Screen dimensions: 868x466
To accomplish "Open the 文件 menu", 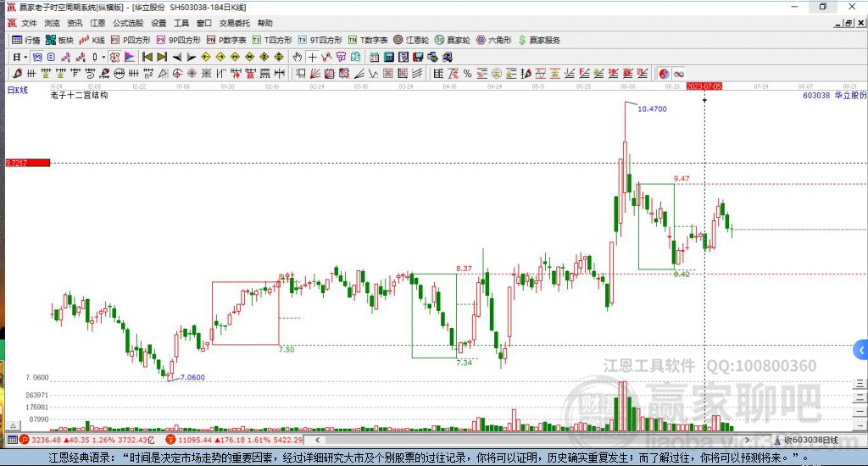I will click(x=29, y=23).
